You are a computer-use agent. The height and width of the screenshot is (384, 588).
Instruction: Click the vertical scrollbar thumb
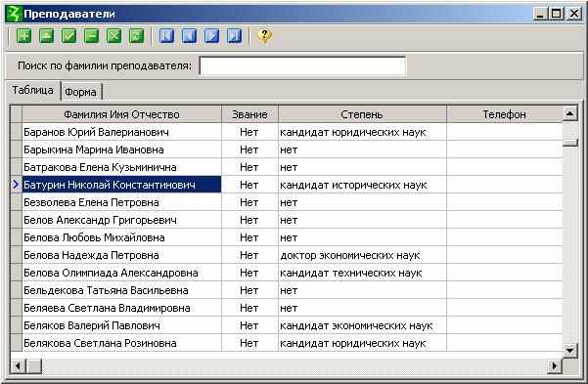(x=570, y=143)
